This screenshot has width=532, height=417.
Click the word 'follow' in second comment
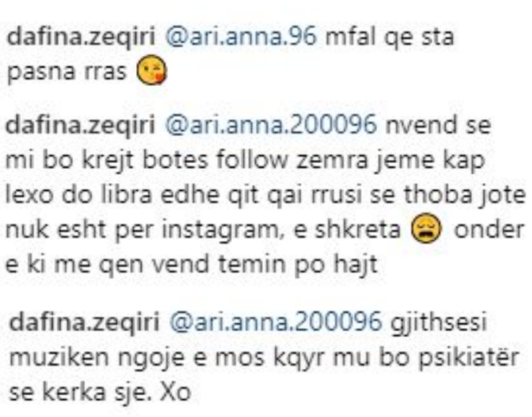(x=252, y=160)
